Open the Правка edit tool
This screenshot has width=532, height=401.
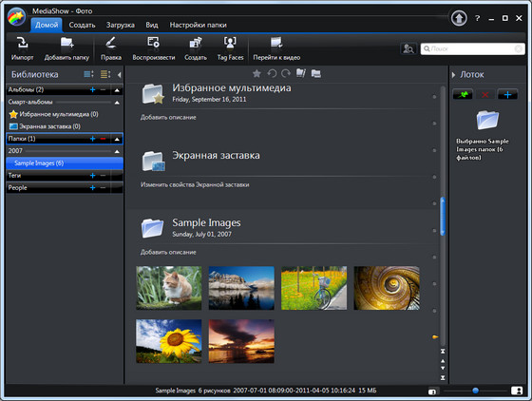[x=111, y=48]
